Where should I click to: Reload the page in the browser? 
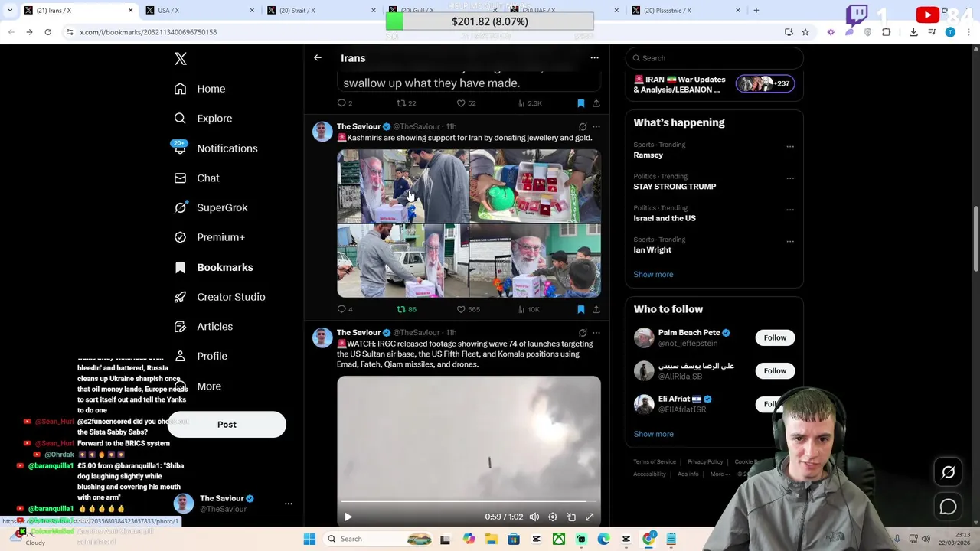(x=47, y=32)
